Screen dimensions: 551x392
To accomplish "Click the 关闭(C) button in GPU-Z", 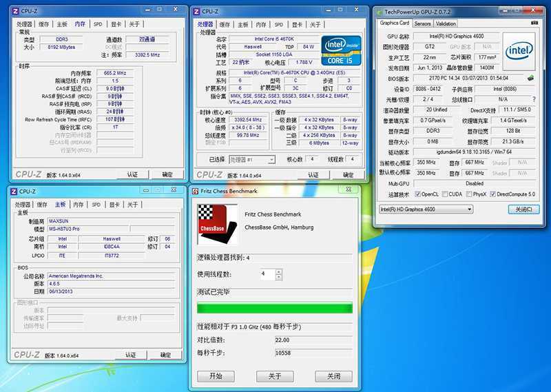I will pyautogui.click(x=523, y=209).
